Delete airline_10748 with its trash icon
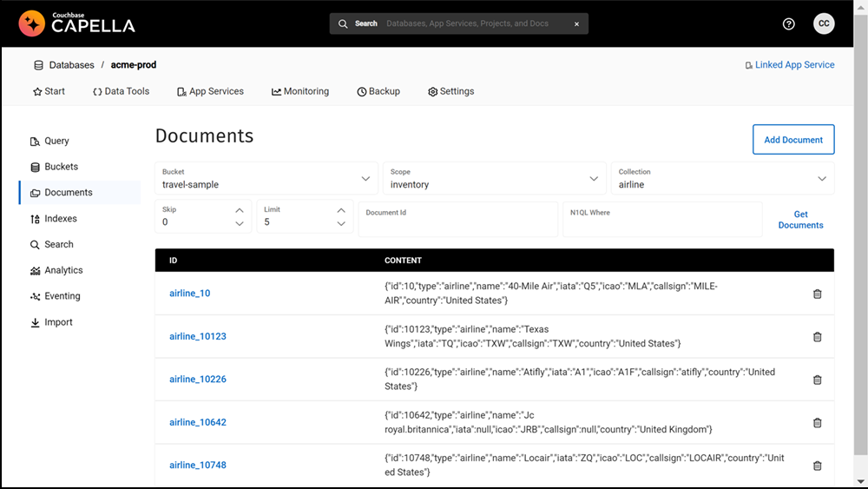The height and width of the screenshot is (489, 868). [817, 466]
